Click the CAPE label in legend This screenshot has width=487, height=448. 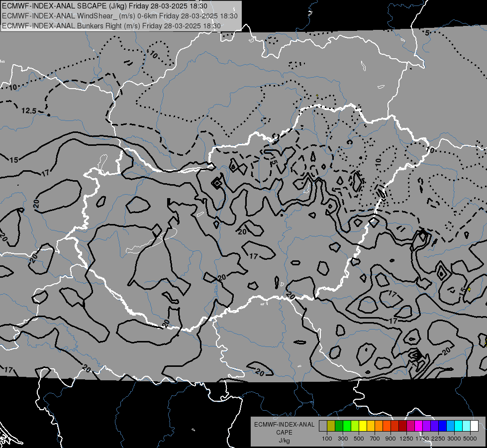[x=284, y=433]
